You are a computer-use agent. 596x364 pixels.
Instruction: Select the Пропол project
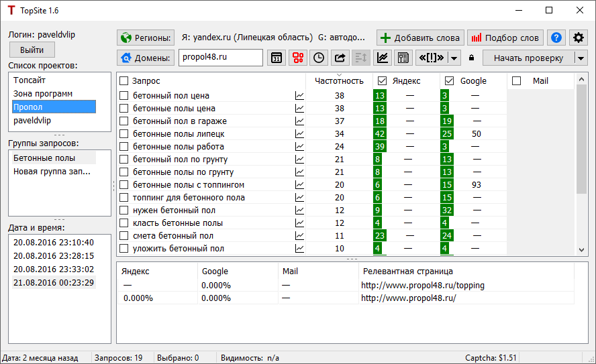[54, 107]
